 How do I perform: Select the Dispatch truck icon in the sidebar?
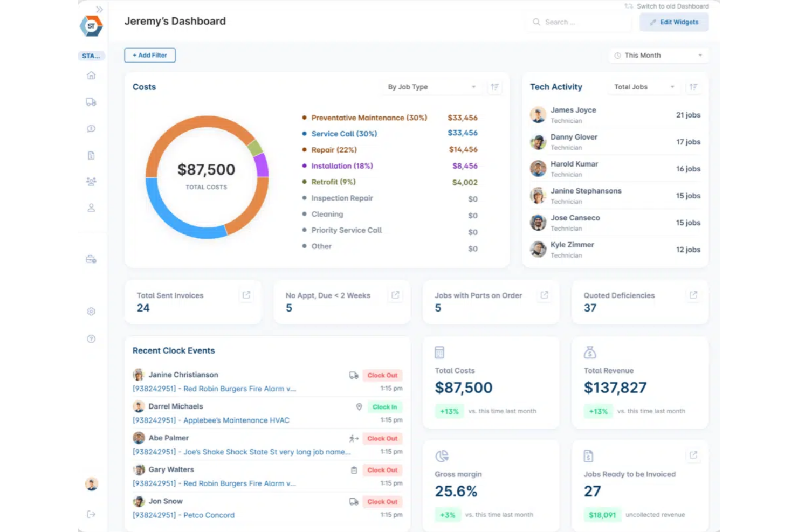pyautogui.click(x=91, y=102)
